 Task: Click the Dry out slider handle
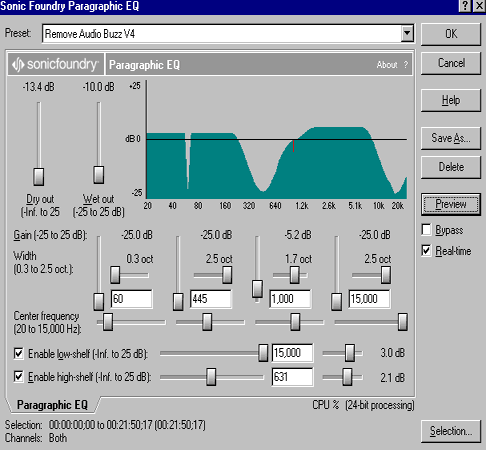(x=39, y=177)
